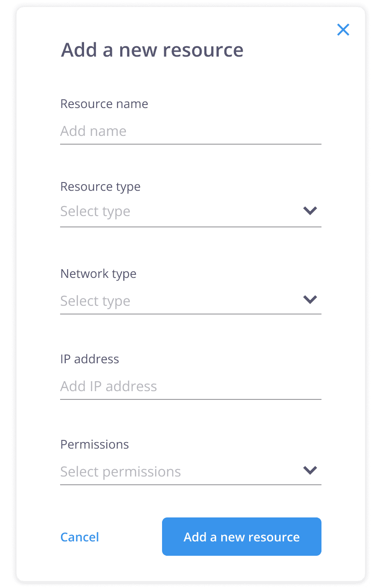Click the "Add name" placeholder text
Image resolution: width=372 pixels, height=588 pixels.
93,131
